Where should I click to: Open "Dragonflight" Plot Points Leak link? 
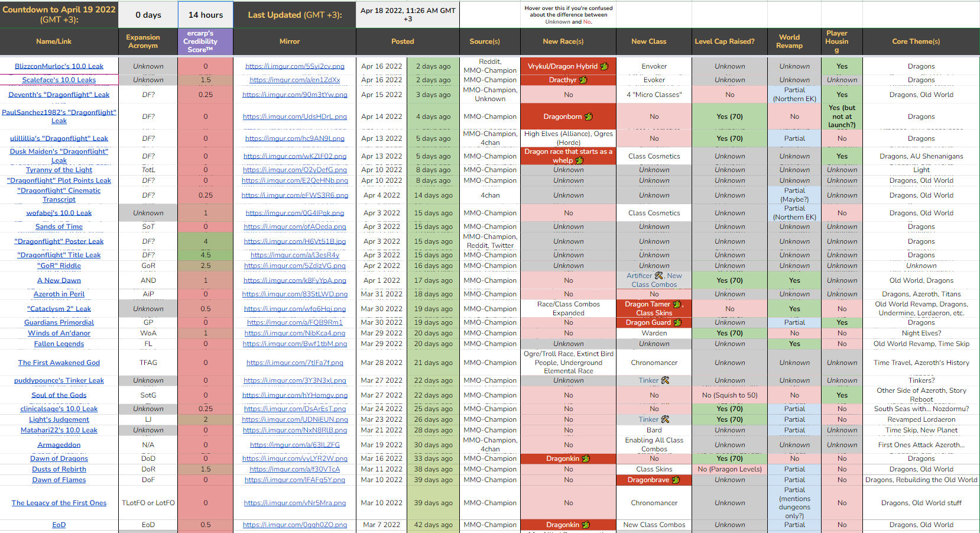coord(59,180)
